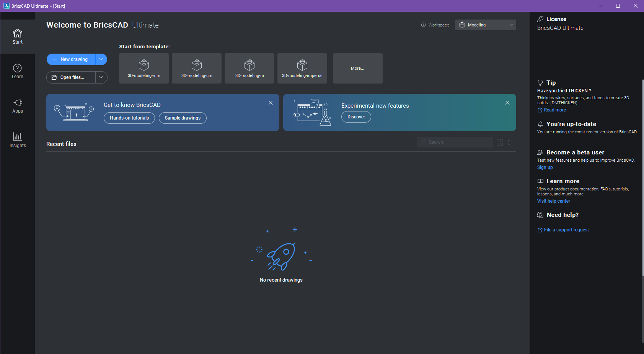
Task: Open the Start tab in sidebar
Action: (x=18, y=37)
